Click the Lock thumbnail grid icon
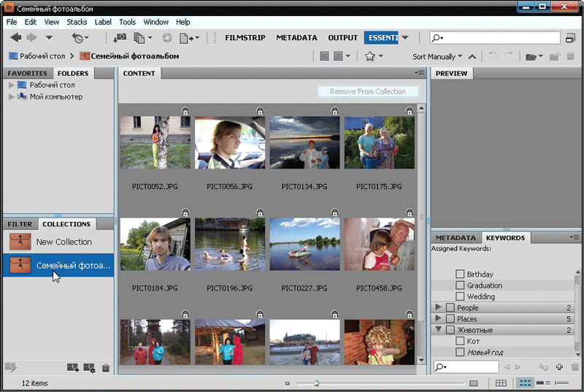This screenshot has width=584, height=392. (501, 383)
